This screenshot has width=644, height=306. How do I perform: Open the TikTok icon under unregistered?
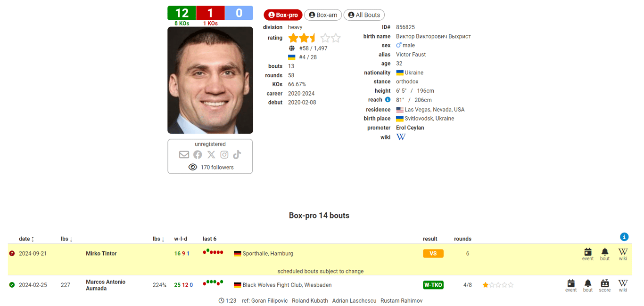pyautogui.click(x=237, y=155)
